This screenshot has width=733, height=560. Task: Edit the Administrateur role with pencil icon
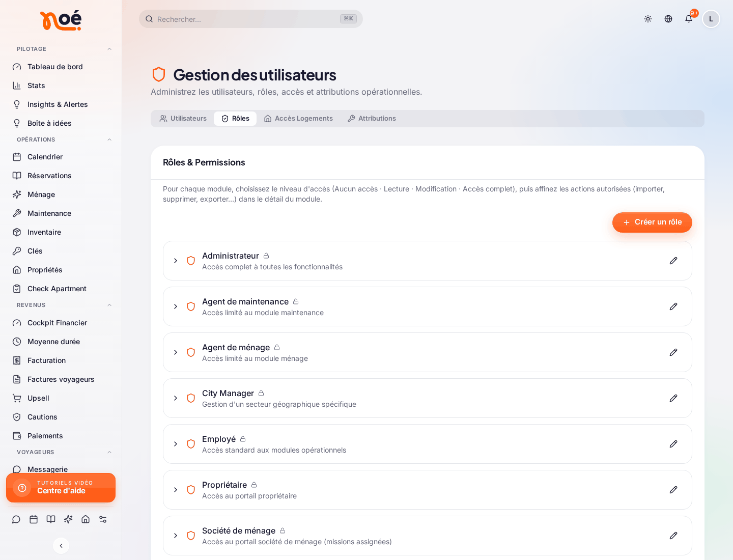pyautogui.click(x=673, y=261)
